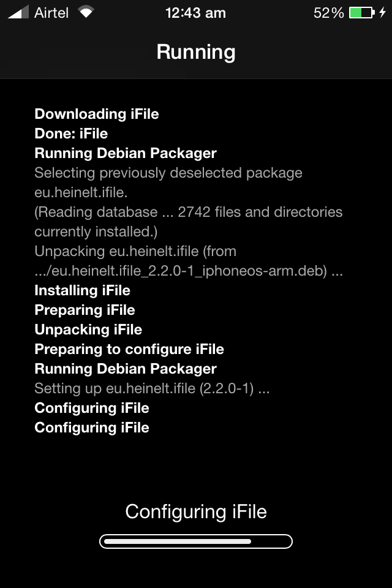
Task: Tap the Wi-Fi icon in status bar
Action: 86,12
